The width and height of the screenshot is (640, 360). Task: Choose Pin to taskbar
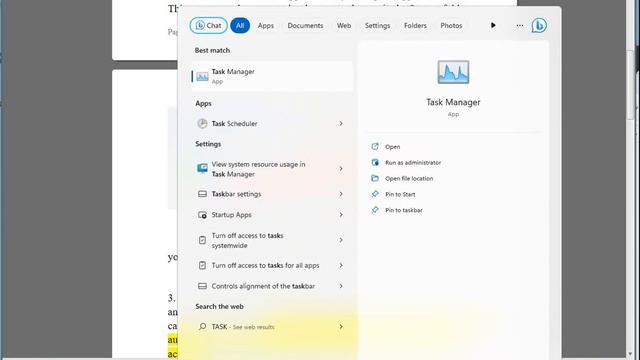click(404, 210)
